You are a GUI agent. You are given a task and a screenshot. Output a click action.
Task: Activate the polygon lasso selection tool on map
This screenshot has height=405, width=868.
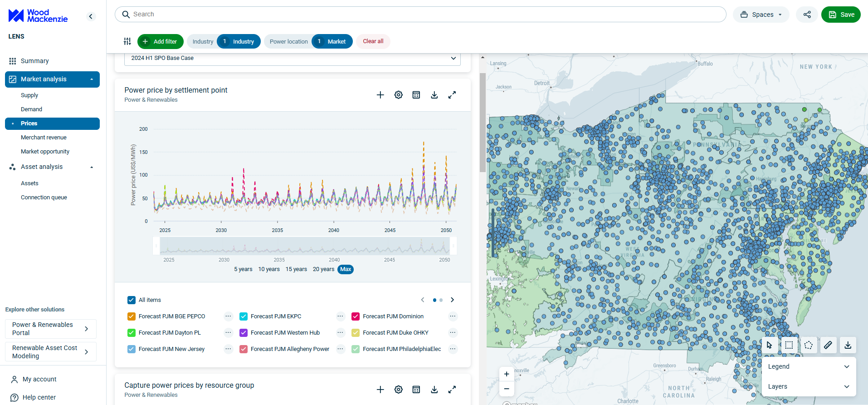pyautogui.click(x=808, y=345)
